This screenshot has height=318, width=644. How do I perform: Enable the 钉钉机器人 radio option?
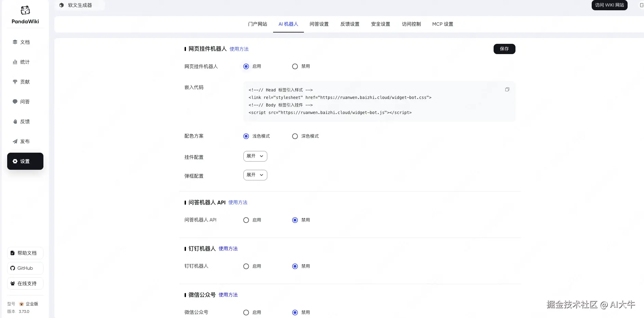coord(246,266)
